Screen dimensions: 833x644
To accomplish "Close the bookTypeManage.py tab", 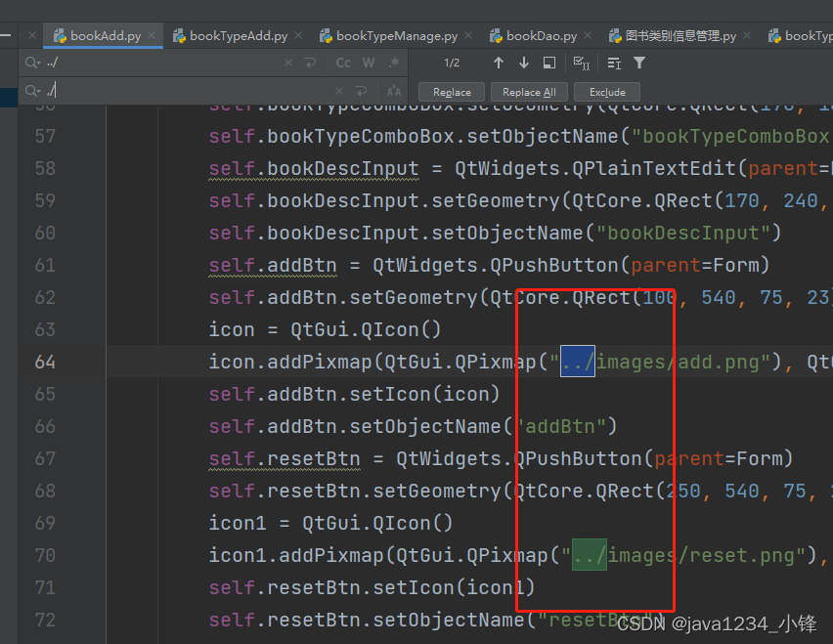I will pos(468,35).
